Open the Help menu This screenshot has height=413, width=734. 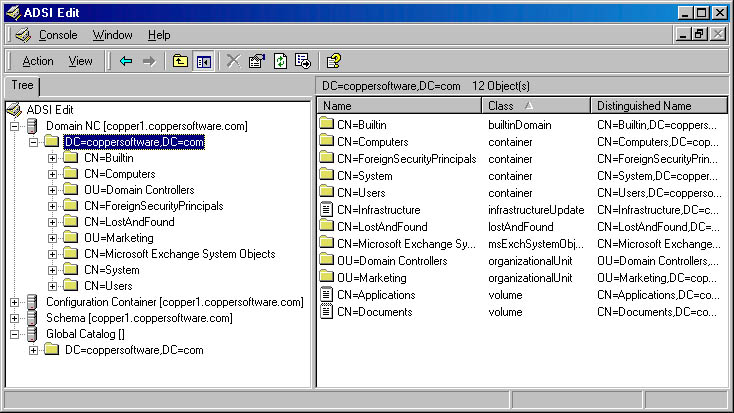click(159, 35)
